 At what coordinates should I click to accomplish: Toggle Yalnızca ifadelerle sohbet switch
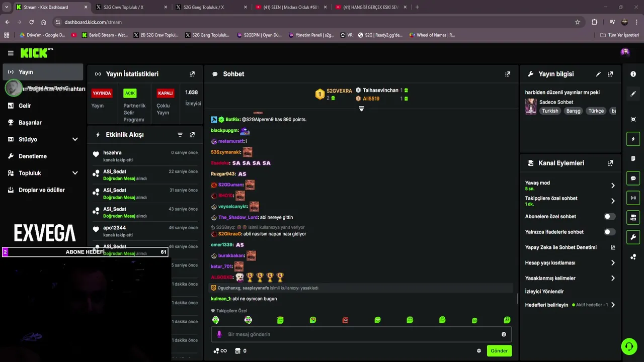(609, 232)
